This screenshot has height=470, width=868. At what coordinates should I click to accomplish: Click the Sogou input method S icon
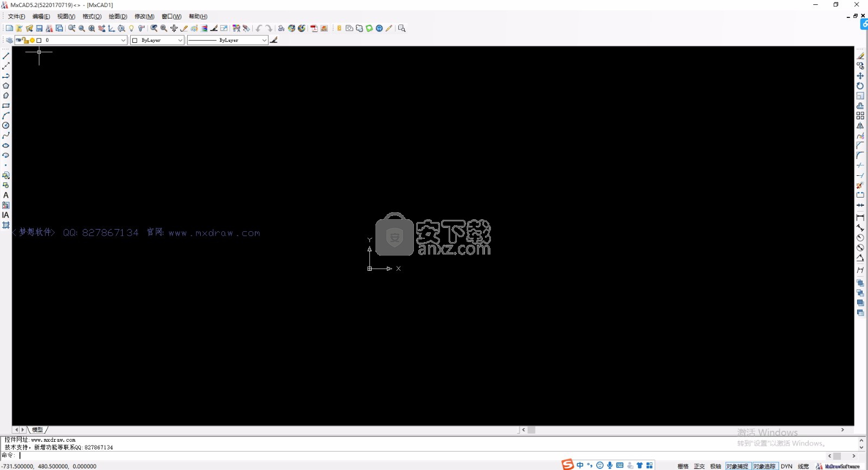point(567,465)
